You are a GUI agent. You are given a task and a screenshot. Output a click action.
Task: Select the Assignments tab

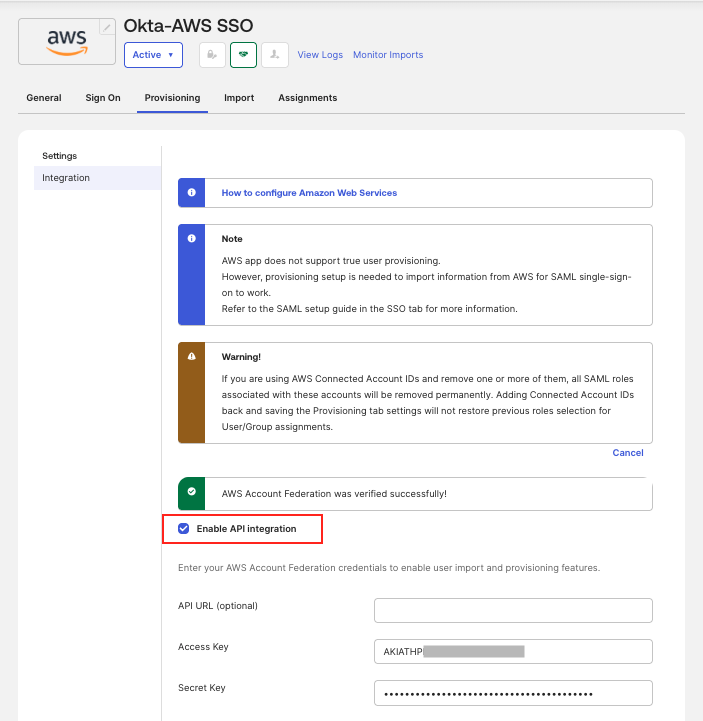tap(307, 98)
